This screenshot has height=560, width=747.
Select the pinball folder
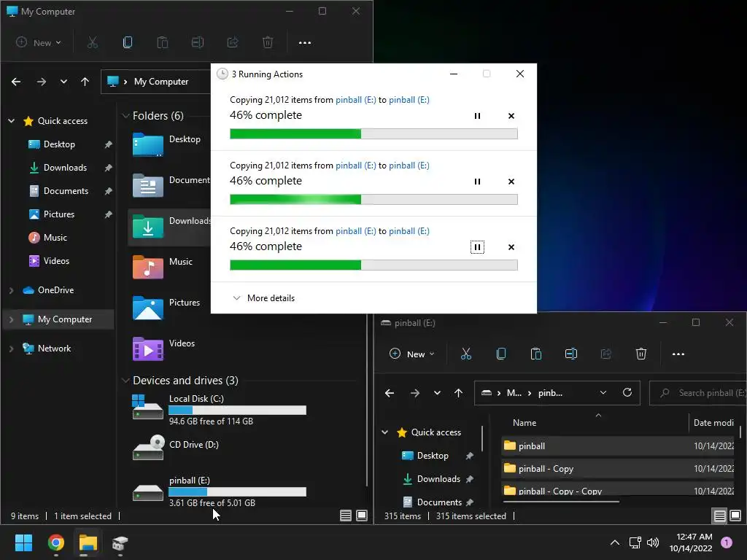tap(617, 446)
